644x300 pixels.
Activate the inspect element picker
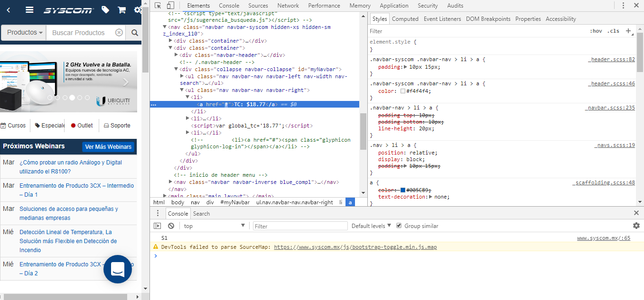pos(158,6)
